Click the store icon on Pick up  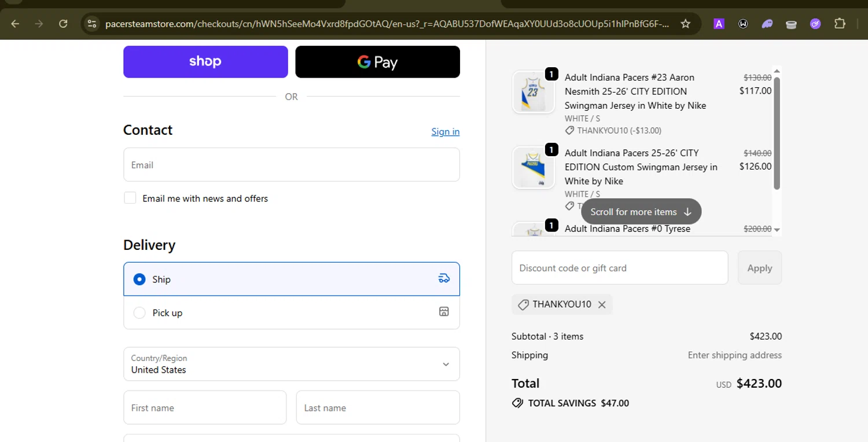pyautogui.click(x=444, y=312)
